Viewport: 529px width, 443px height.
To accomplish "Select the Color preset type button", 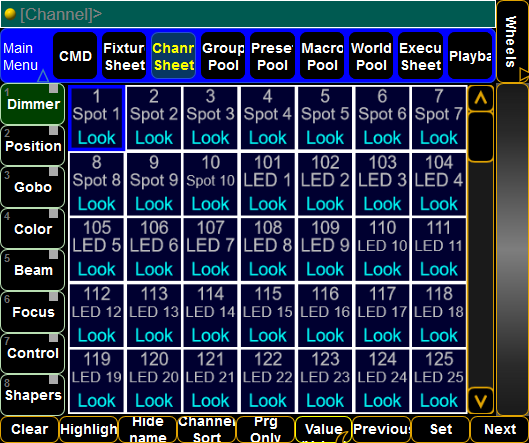I will [33, 229].
